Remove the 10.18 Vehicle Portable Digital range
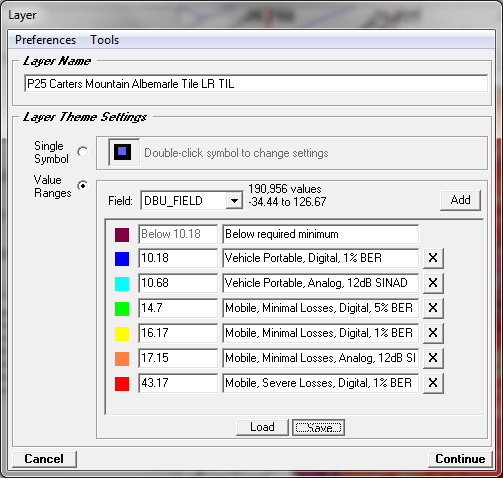 [x=433, y=258]
